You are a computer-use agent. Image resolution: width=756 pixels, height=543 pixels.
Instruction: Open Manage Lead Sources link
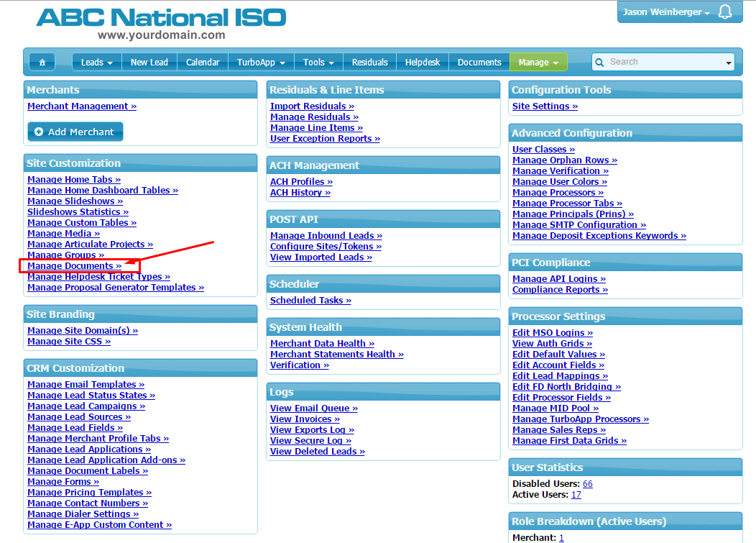click(x=79, y=417)
